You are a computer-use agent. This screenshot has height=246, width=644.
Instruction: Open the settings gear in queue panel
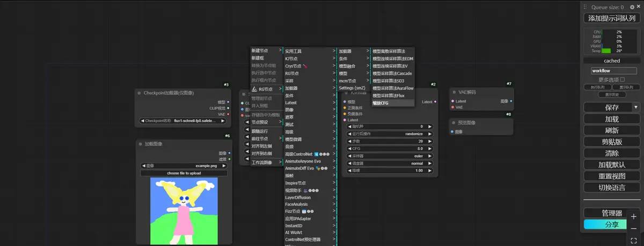coord(632,7)
